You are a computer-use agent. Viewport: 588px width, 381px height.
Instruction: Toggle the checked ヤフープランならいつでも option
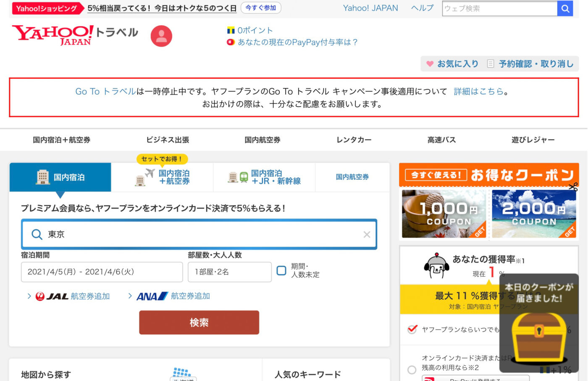pyautogui.click(x=412, y=329)
